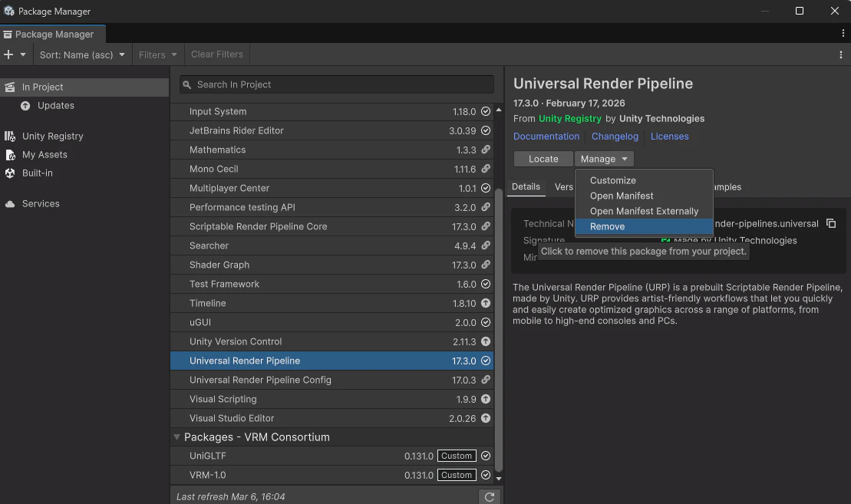Open the Changelog link

[x=615, y=137]
